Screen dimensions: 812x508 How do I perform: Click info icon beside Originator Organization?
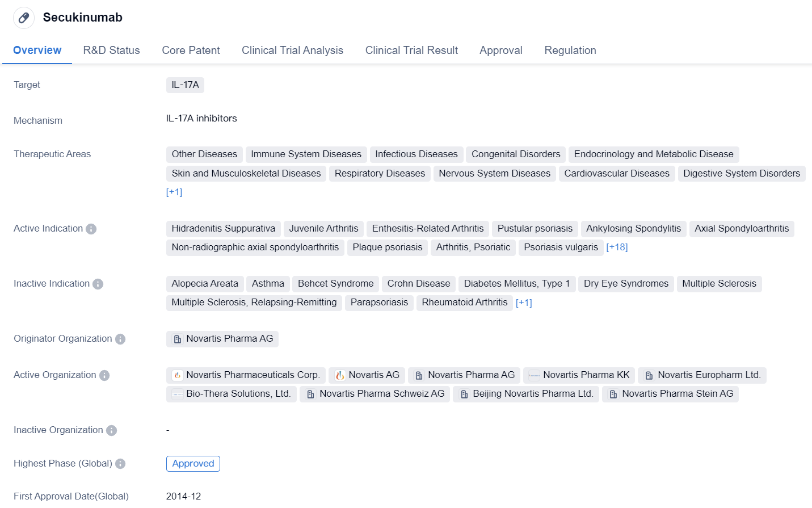120,339
